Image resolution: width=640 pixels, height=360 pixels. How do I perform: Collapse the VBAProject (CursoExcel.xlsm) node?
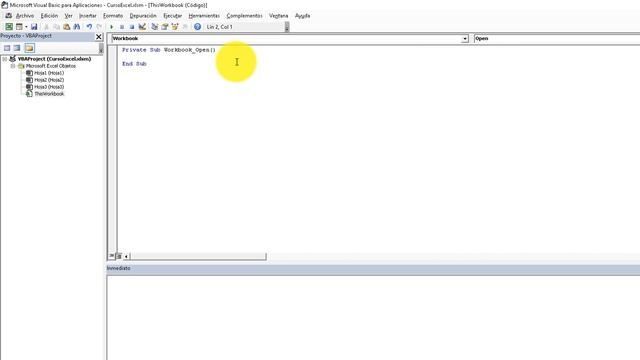[4, 59]
